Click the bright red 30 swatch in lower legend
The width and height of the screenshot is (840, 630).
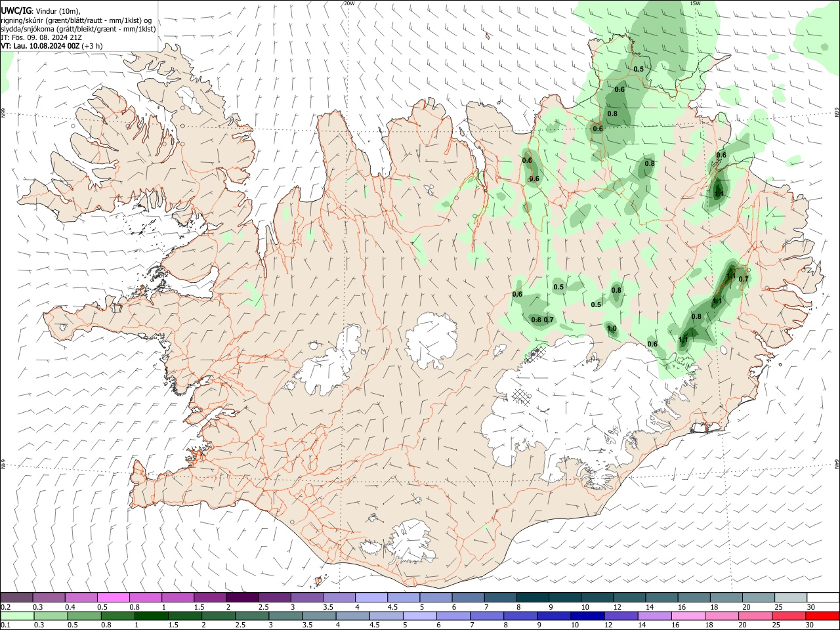point(822,616)
